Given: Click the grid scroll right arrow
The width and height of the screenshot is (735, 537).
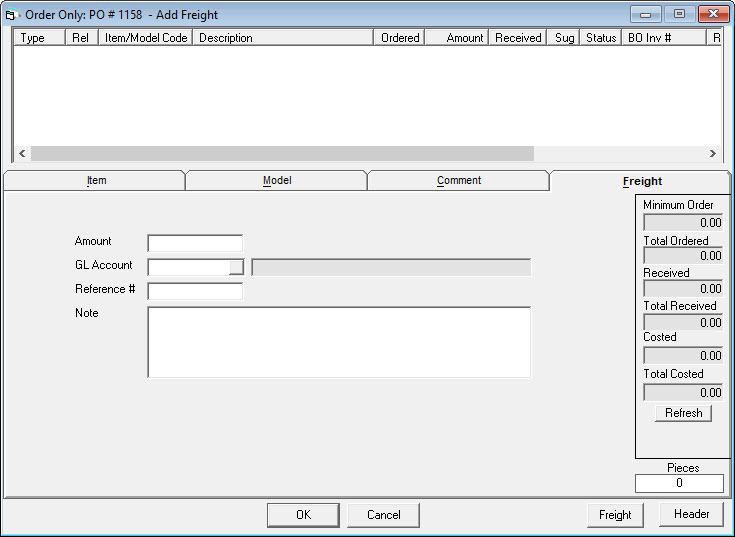Looking at the screenshot, I should click(x=712, y=153).
